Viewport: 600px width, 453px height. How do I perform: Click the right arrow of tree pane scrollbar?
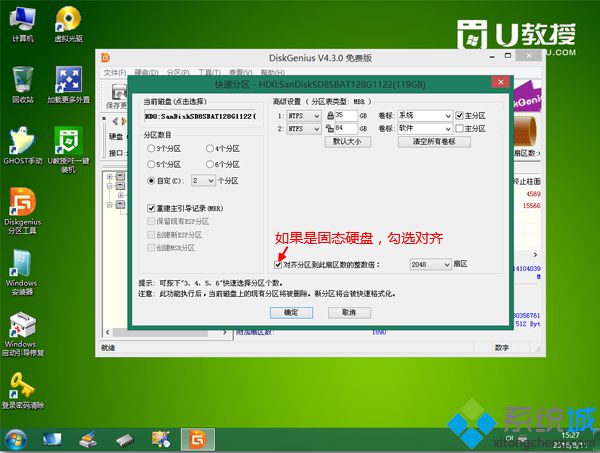[x=225, y=332]
